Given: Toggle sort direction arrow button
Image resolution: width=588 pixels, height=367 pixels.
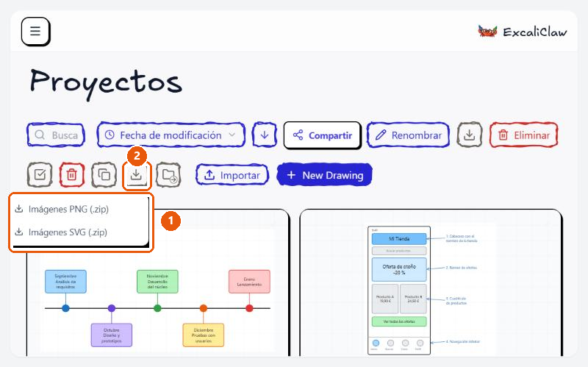Looking at the screenshot, I should tap(265, 135).
